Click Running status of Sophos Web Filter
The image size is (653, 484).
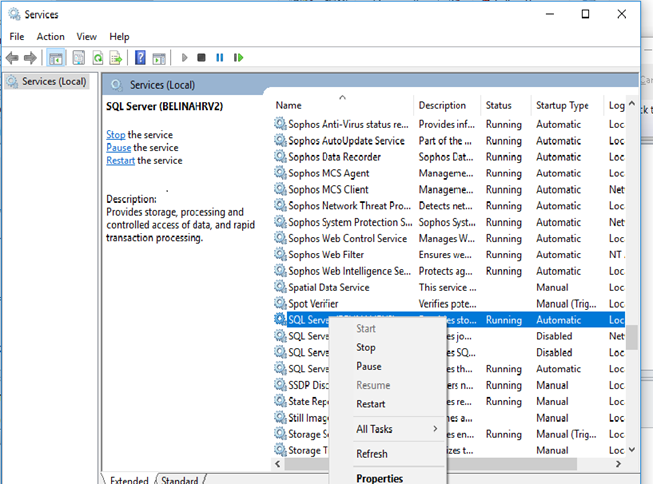tap(503, 254)
